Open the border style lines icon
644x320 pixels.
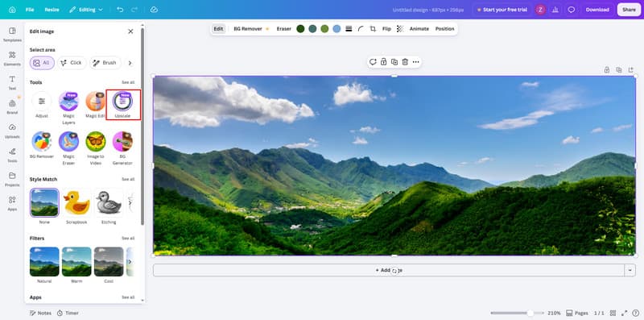coord(349,29)
